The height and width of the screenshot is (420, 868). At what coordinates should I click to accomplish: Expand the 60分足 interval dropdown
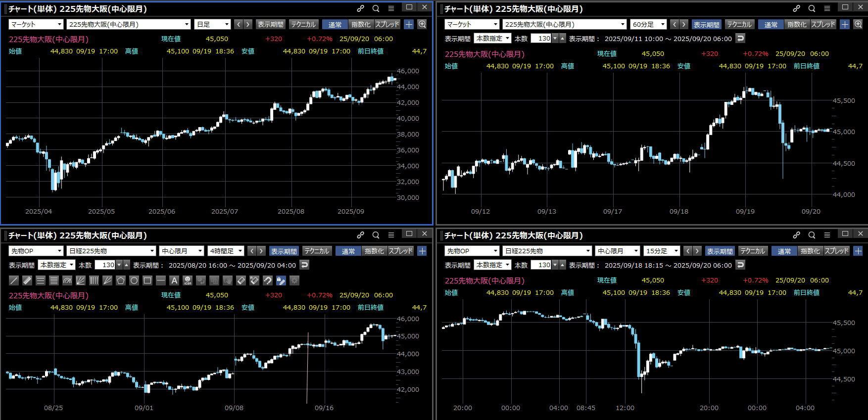pos(648,24)
